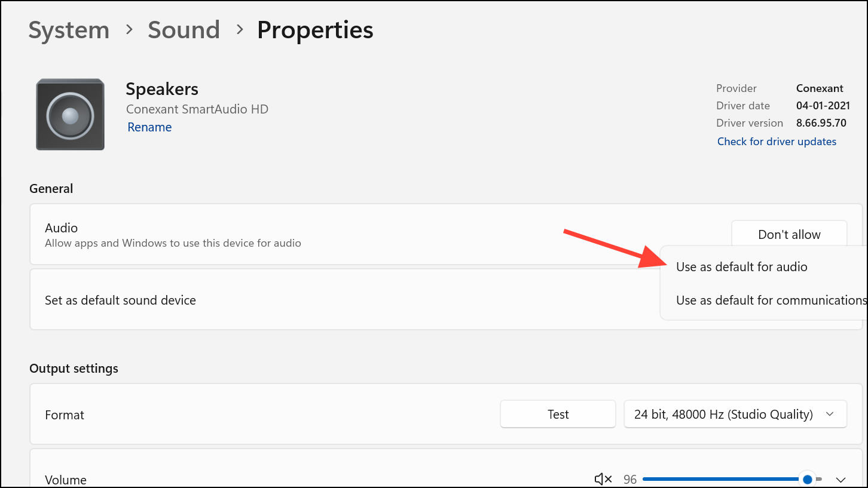
Task: Choose Use as default for communications
Action: click(x=771, y=300)
